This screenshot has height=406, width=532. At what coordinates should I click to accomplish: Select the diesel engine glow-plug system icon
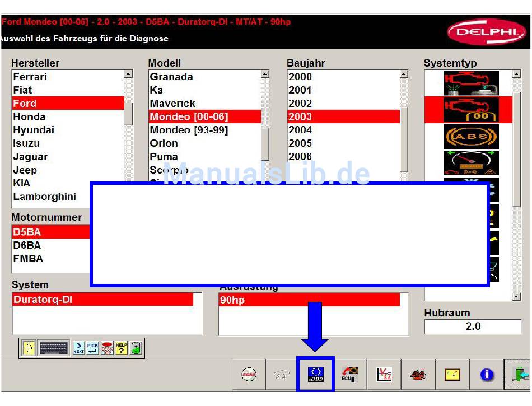[x=471, y=110]
